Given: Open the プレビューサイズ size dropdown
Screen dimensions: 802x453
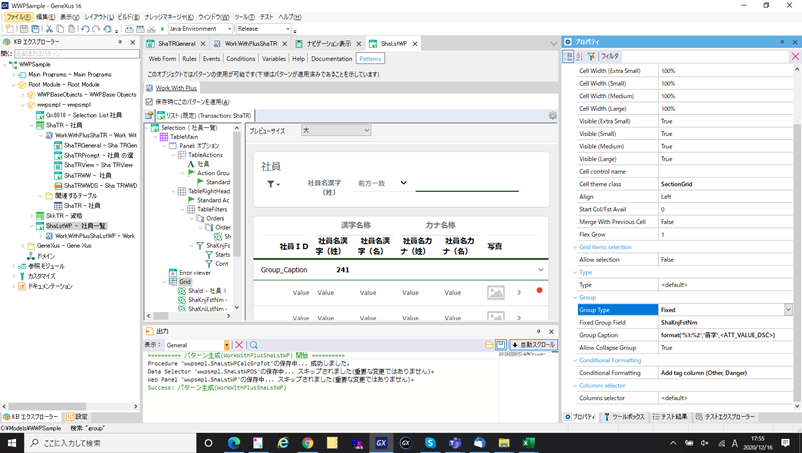Looking at the screenshot, I should point(336,130).
